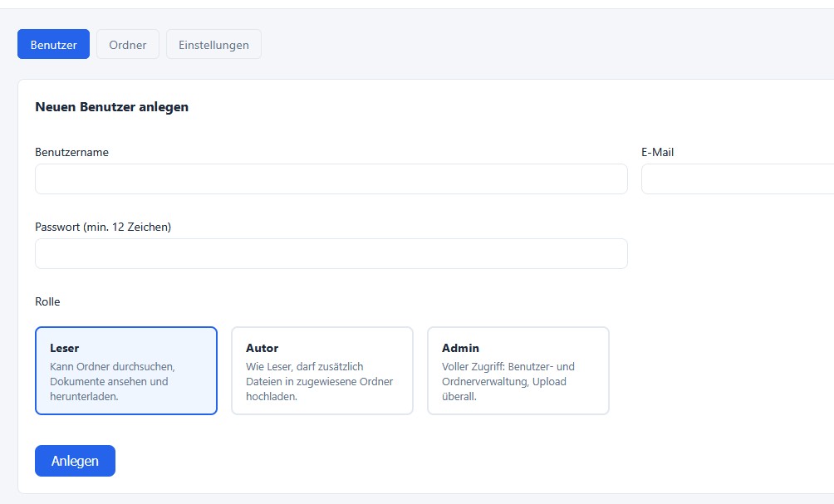Switch to the Ordner tab
Viewport: 834px width, 504px height.
pyautogui.click(x=127, y=44)
